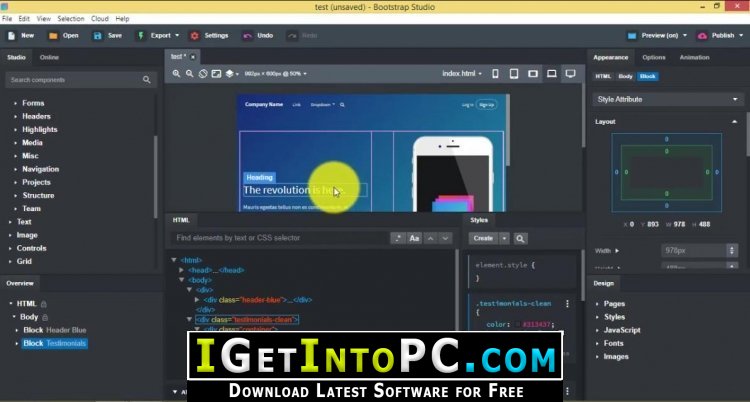This screenshot has width=750, height=402.
Task: Open the Export dropdown arrow
Action: [x=177, y=35]
